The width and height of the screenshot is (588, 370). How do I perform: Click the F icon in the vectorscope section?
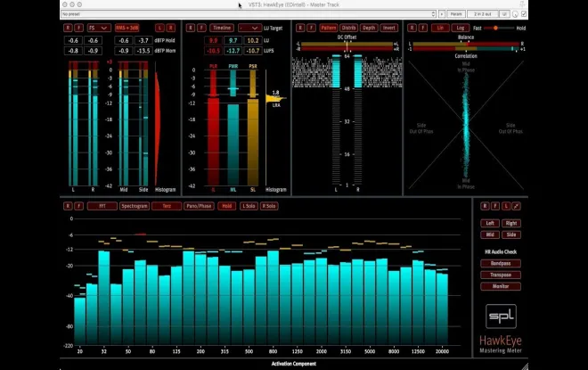tap(422, 28)
